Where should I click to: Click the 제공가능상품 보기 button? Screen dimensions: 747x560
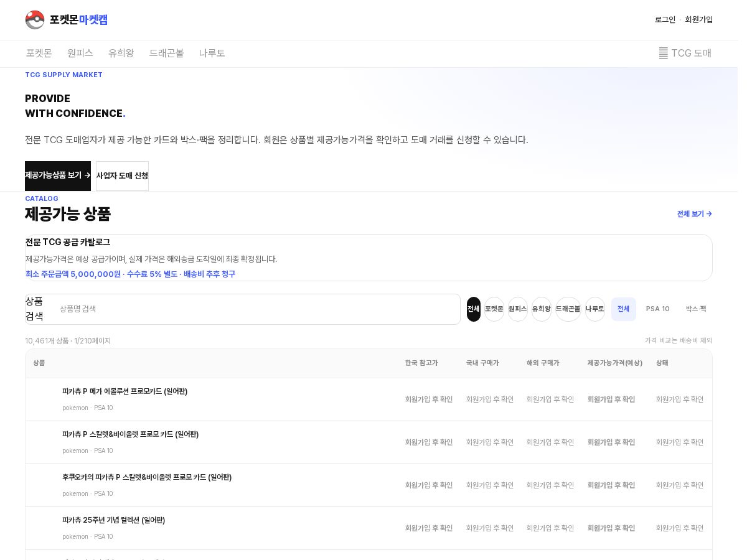pyautogui.click(x=58, y=176)
